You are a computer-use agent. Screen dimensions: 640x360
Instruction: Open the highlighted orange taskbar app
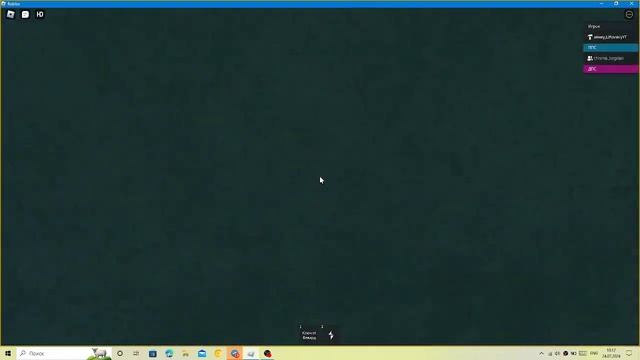pyautogui.click(x=235, y=353)
